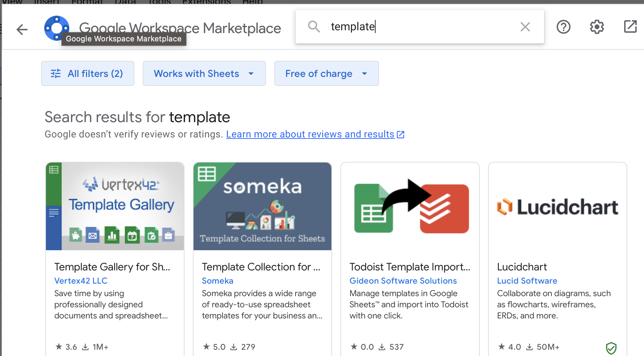The image size is (644, 356).
Task: Click the search magnifier icon
Action: point(314,26)
